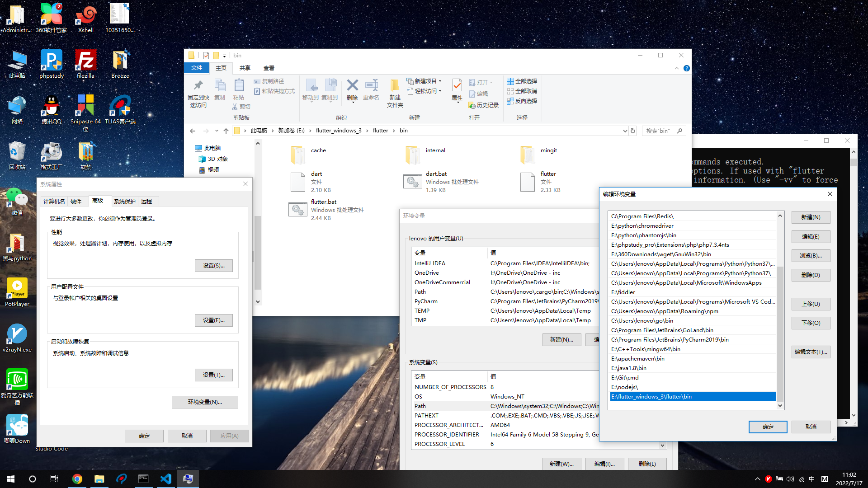The width and height of the screenshot is (868, 488).
Task: Open the address bar history dropdown arrow
Action: (x=625, y=131)
